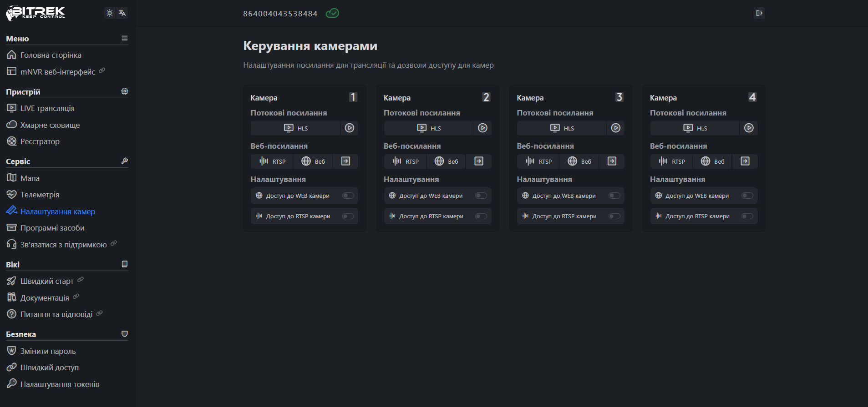Screen dimensions: 868x407
Task: Open the Camera 3 web link arrow icon
Action: coord(612,161)
